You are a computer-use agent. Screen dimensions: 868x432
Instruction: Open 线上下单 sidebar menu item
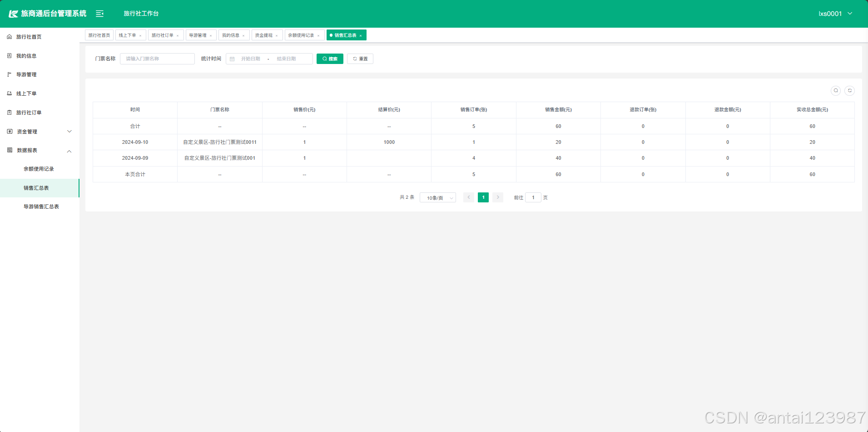pos(40,93)
